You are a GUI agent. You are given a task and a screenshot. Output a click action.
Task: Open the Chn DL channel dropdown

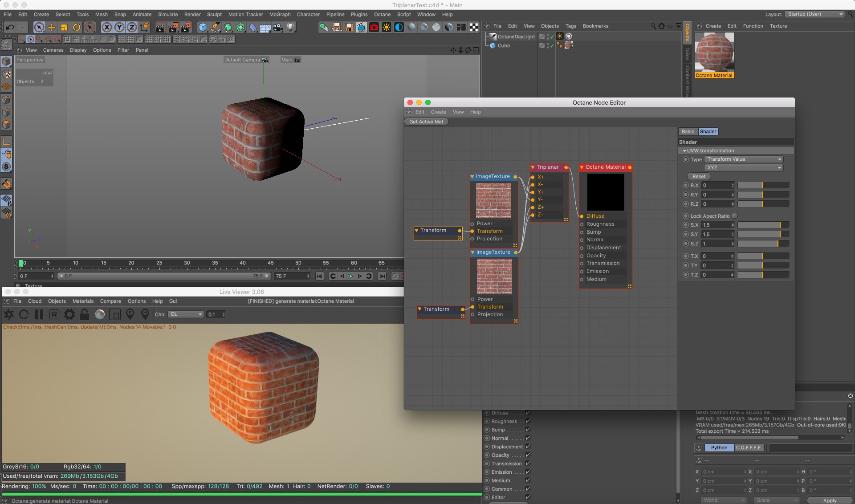tap(186, 314)
